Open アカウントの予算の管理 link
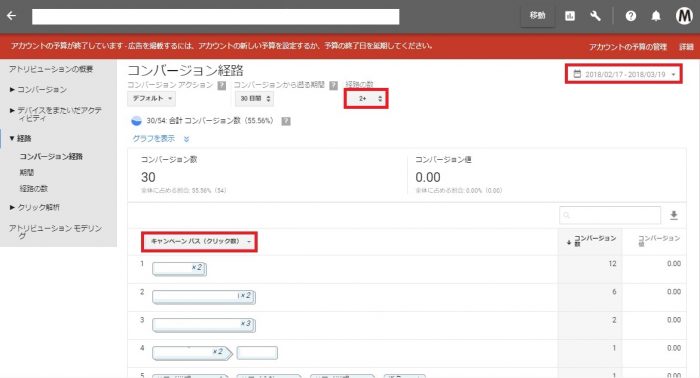Image resolution: width=700 pixels, height=378 pixels. point(627,46)
